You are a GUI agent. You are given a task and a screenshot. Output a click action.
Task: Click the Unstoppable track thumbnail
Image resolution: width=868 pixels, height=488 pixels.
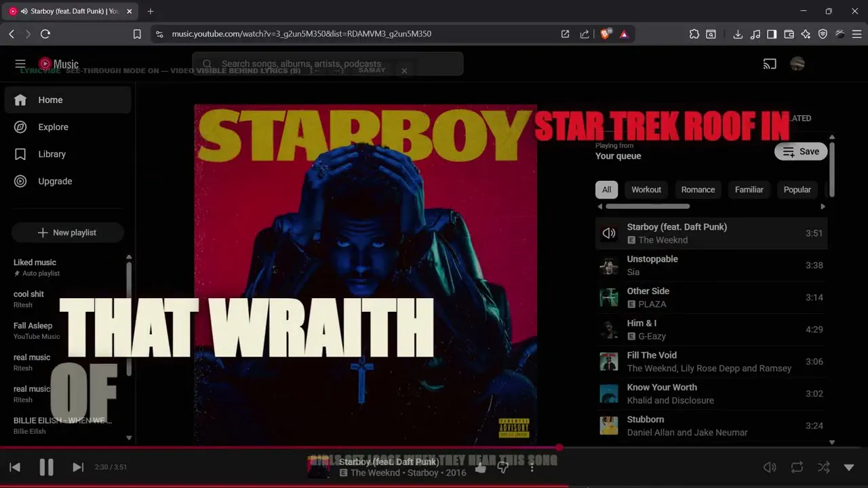(609, 265)
